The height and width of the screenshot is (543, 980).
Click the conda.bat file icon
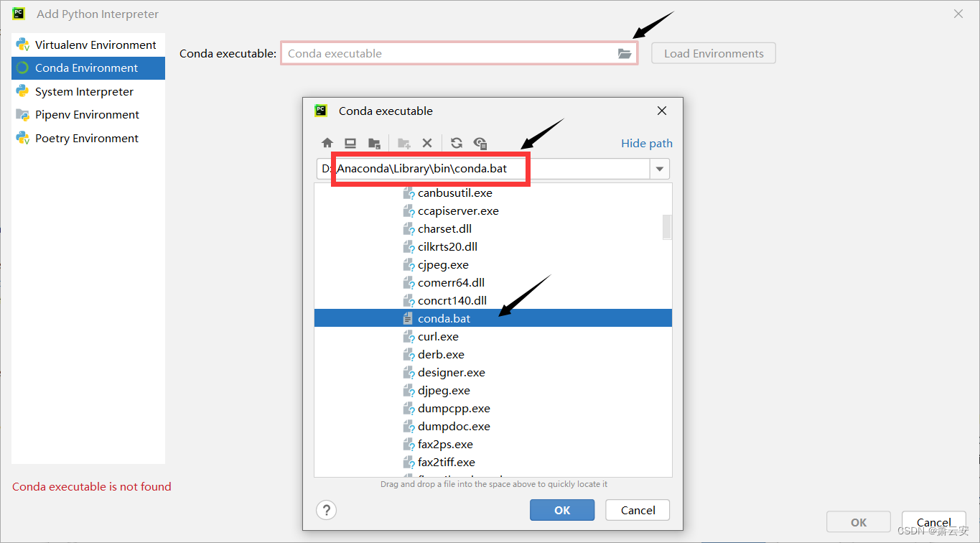[x=409, y=318]
